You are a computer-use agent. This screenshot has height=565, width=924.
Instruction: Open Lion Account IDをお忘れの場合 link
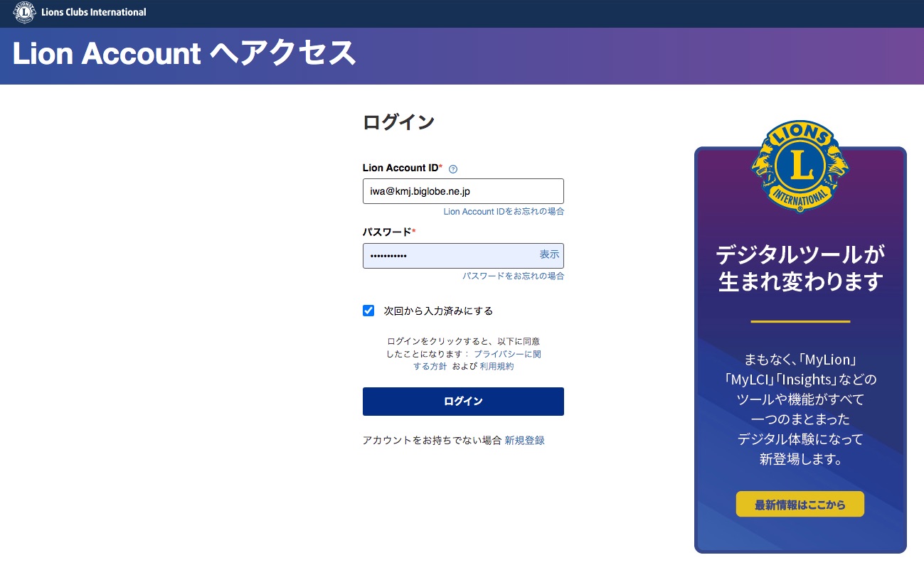504,212
